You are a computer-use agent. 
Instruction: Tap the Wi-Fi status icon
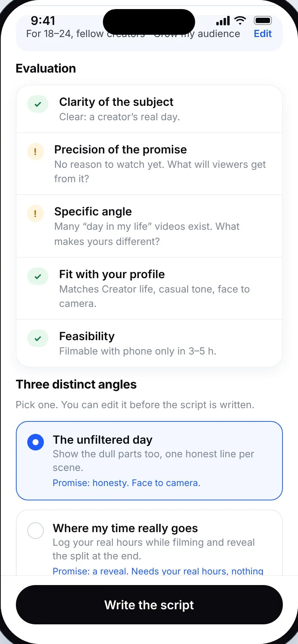[240, 20]
